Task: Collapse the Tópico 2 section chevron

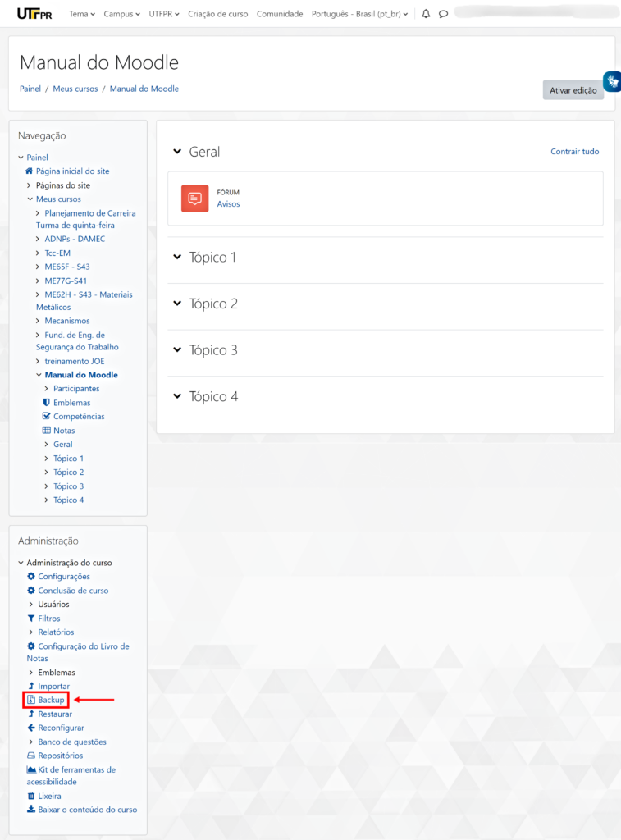Action: (x=177, y=304)
